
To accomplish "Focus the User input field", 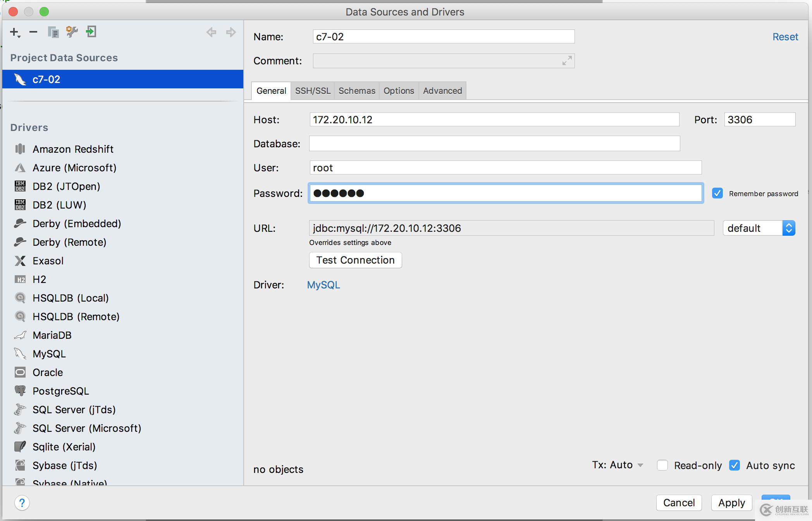I will 506,167.
